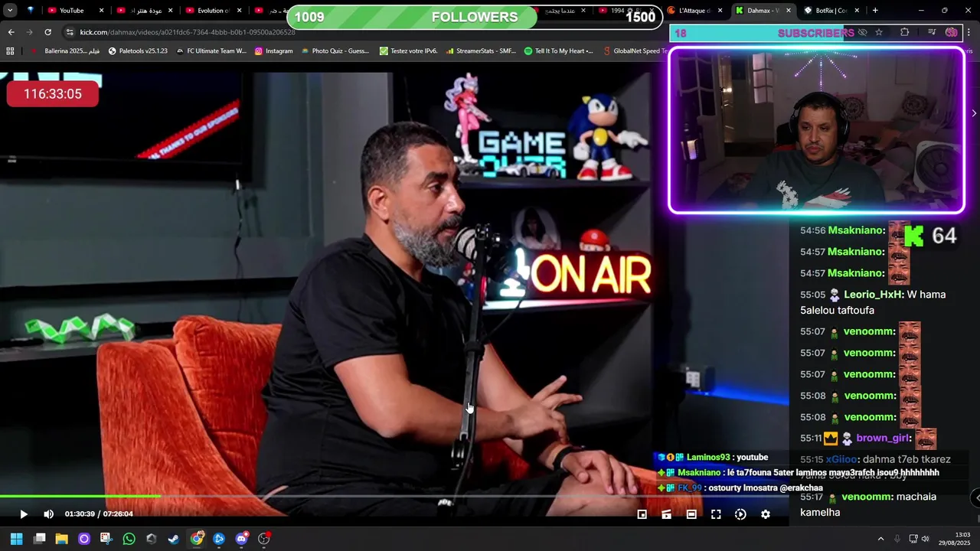
Task: Open WhatsApp from taskbar
Action: [129, 539]
